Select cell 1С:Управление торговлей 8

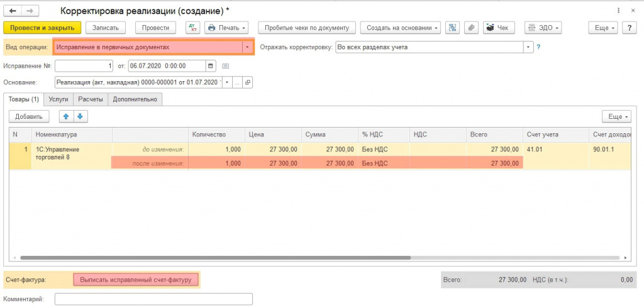[x=72, y=156]
